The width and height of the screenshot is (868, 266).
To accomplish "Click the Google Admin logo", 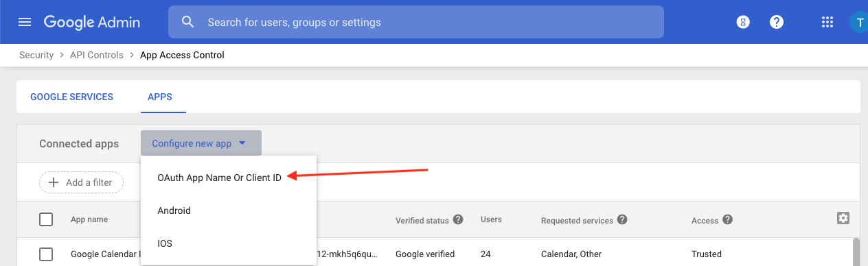I will coord(92,22).
